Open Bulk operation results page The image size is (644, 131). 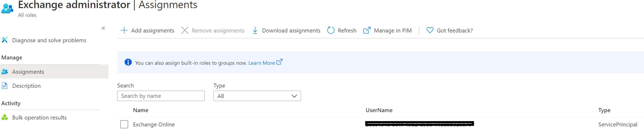click(x=39, y=118)
